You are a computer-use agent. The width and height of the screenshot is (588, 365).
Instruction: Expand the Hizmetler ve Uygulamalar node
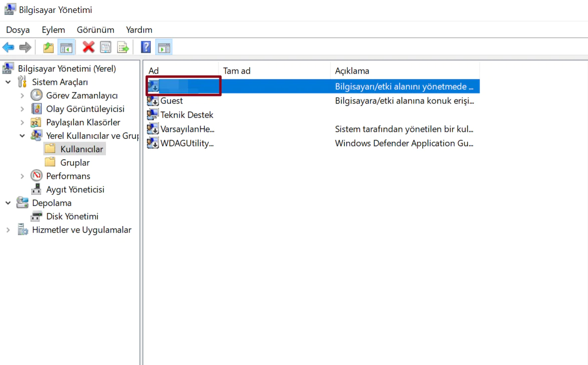[x=8, y=230]
